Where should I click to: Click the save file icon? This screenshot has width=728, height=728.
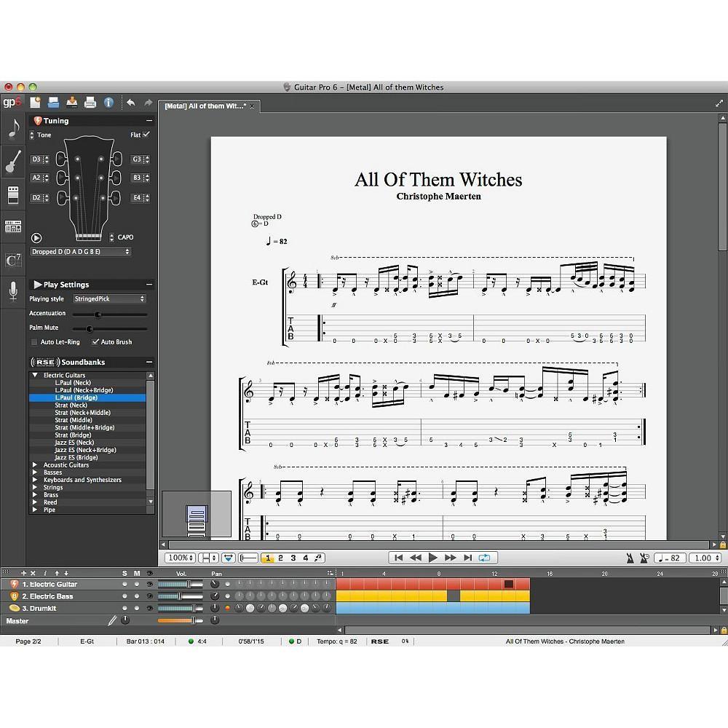coord(71,102)
